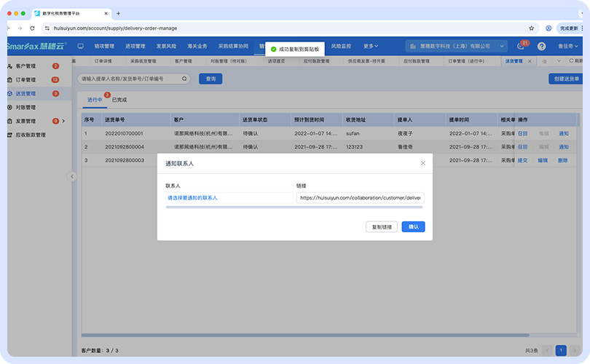Open 客户管理 in sidebar
The width and height of the screenshot is (590, 364).
click(x=25, y=66)
